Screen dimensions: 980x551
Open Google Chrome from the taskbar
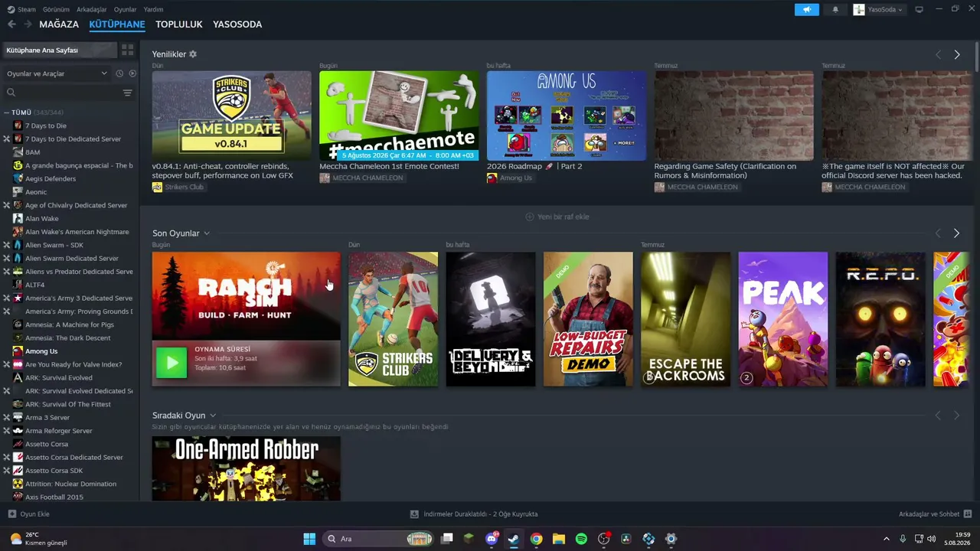536,539
